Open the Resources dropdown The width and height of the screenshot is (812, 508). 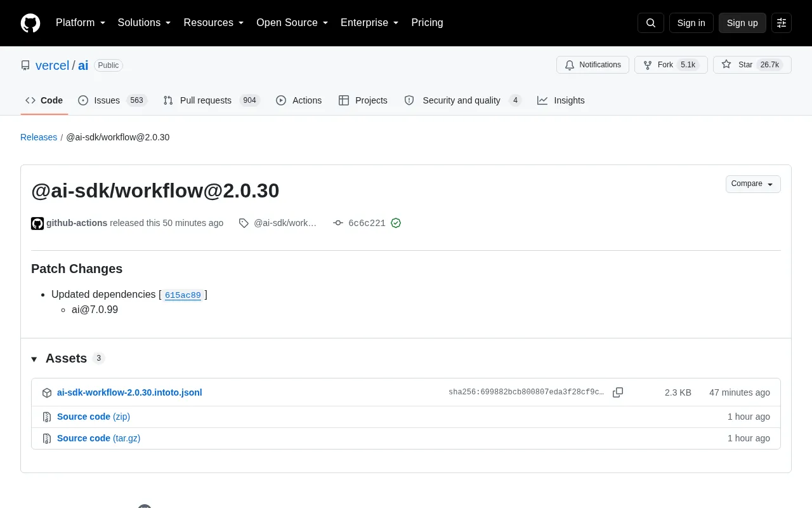click(x=214, y=23)
